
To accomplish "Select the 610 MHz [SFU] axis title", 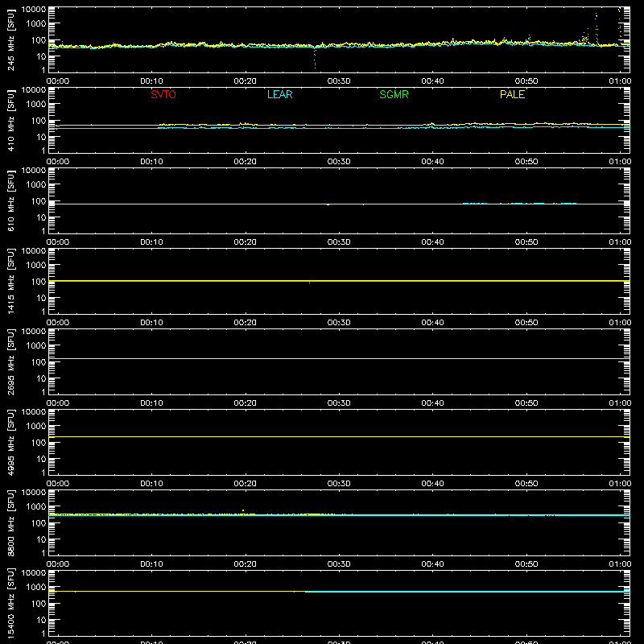I will point(10,200).
